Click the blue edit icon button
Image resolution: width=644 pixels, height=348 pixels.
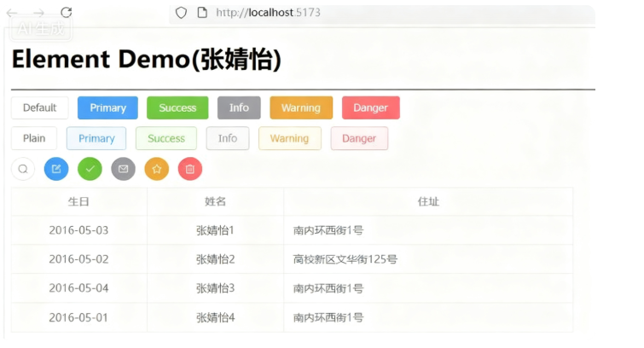pyautogui.click(x=56, y=169)
